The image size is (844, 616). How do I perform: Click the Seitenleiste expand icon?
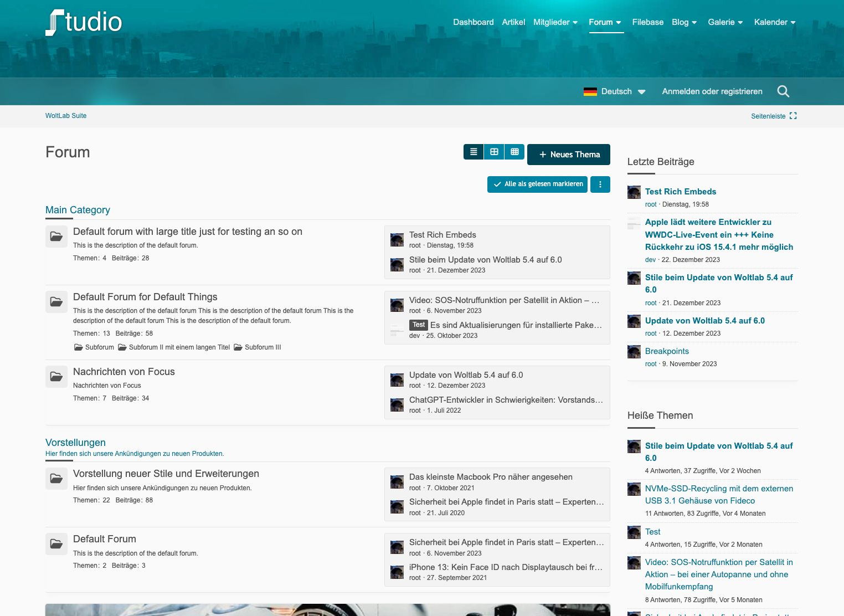(793, 116)
